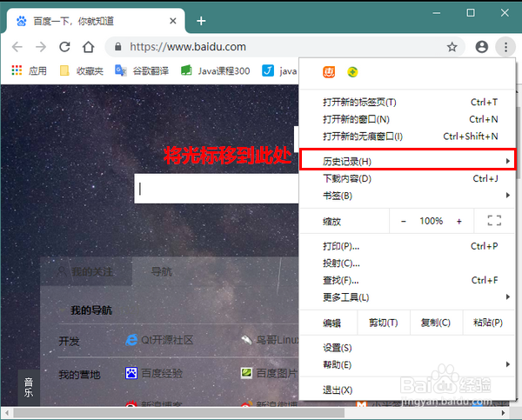Choose 打印(P)... in the menu

(x=407, y=246)
